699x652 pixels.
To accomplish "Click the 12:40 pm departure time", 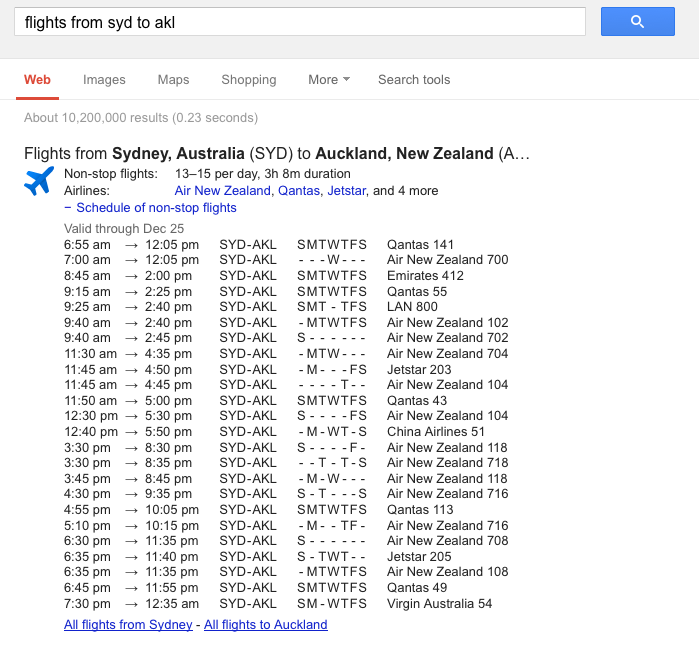I will 91,432.
